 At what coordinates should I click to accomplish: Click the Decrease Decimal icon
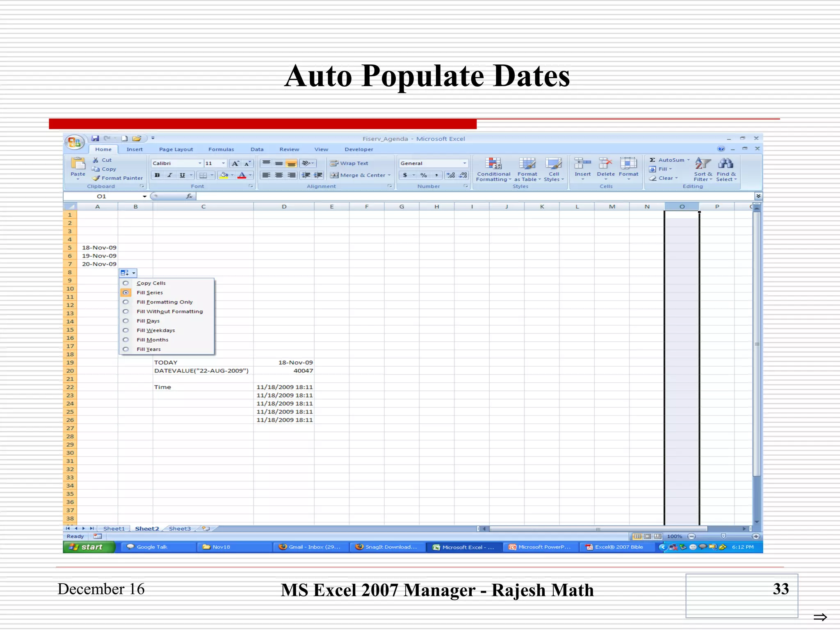pos(463,175)
